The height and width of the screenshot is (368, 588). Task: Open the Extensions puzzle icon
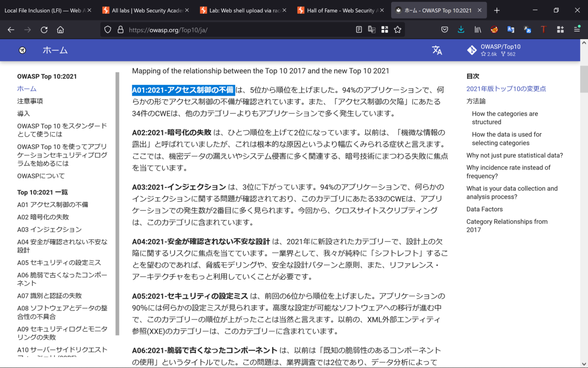pyautogui.click(x=560, y=29)
